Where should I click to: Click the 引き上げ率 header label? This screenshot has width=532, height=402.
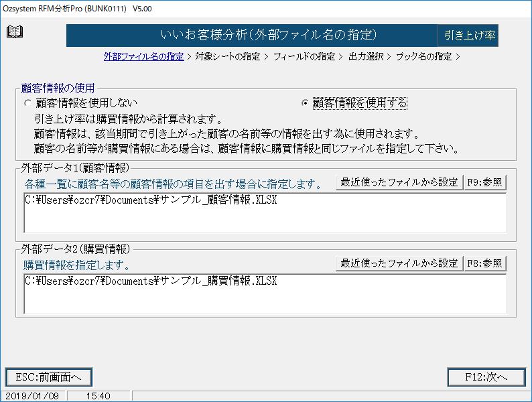coord(468,36)
